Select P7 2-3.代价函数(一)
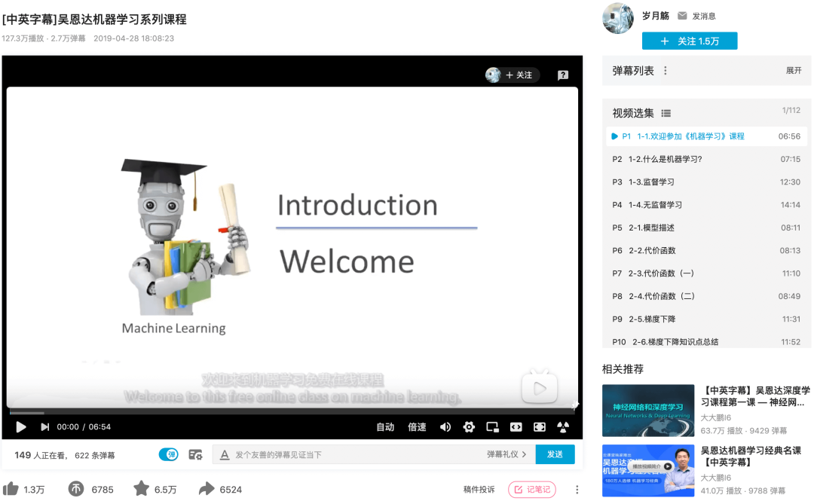Viewport: 814px width, 504px height. click(x=706, y=273)
